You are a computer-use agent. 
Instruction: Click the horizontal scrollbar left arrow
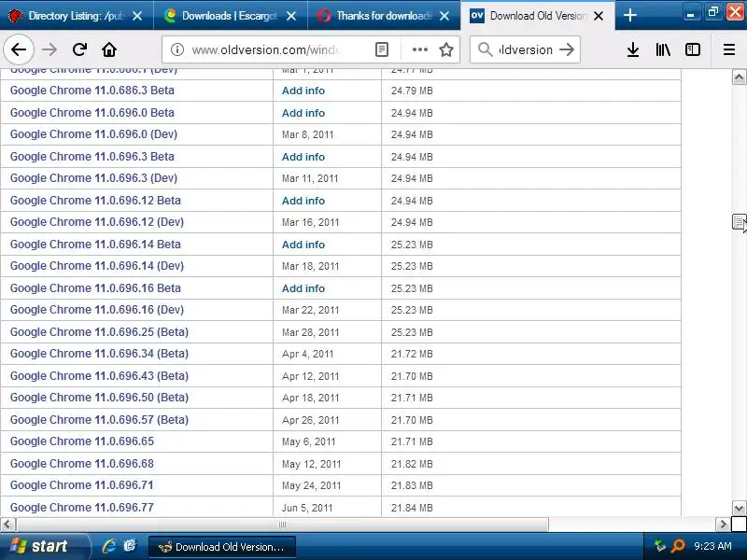coord(7,525)
